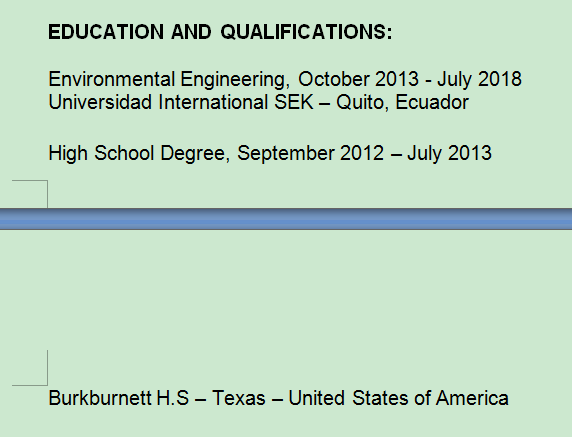Image resolution: width=572 pixels, height=437 pixels.
Task: Click the top margin corner mark of second page
Action: coord(30,368)
